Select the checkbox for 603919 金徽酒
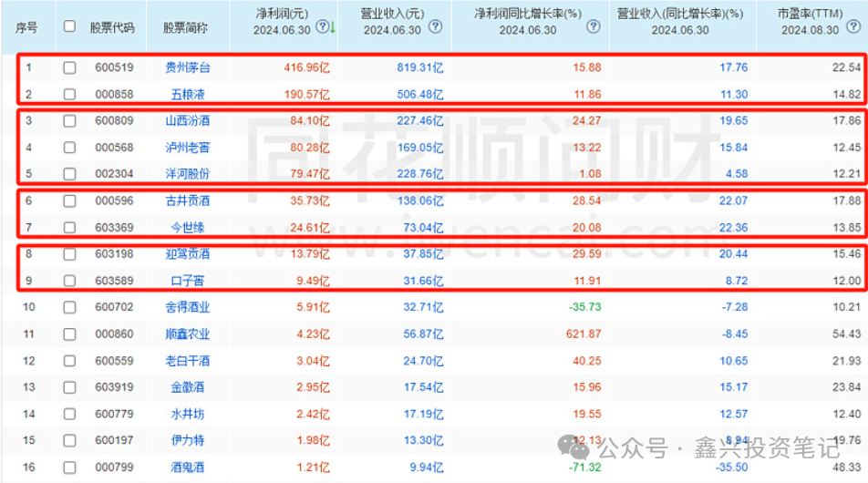Screen dimensions: 868x483 (x=69, y=387)
